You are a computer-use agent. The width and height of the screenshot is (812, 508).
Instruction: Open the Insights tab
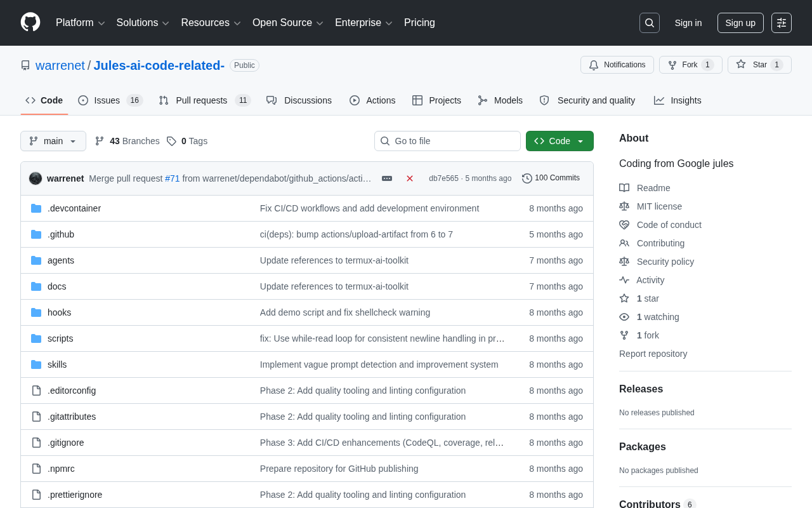[678, 100]
